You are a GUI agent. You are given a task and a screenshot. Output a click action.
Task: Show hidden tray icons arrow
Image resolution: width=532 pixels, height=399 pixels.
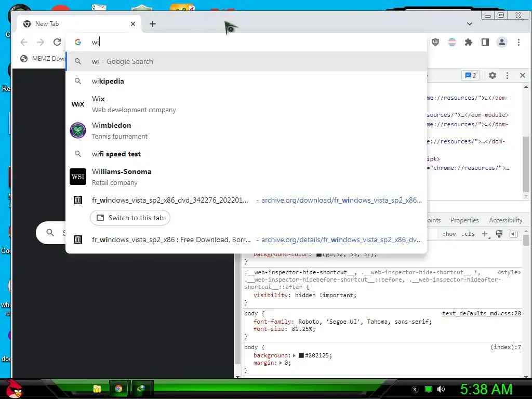point(415,390)
